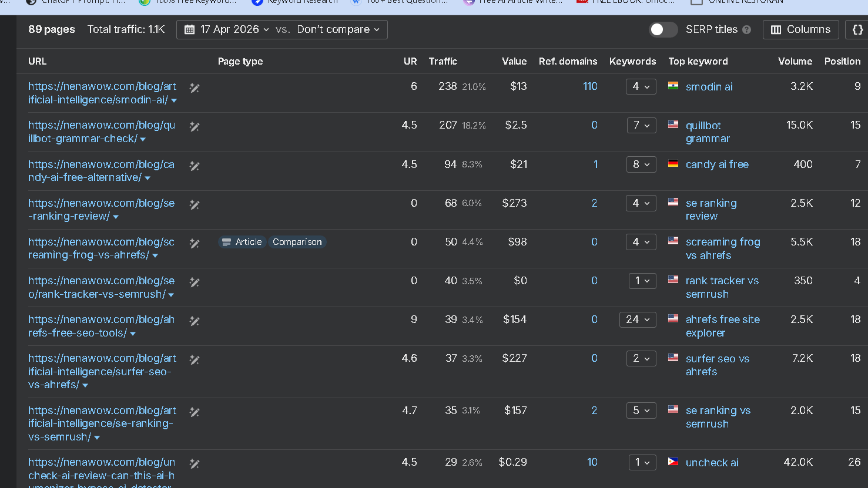Screen dimensions: 868x488
Task: Click the magic wand icon for smodin-ai row
Action: coord(195,88)
